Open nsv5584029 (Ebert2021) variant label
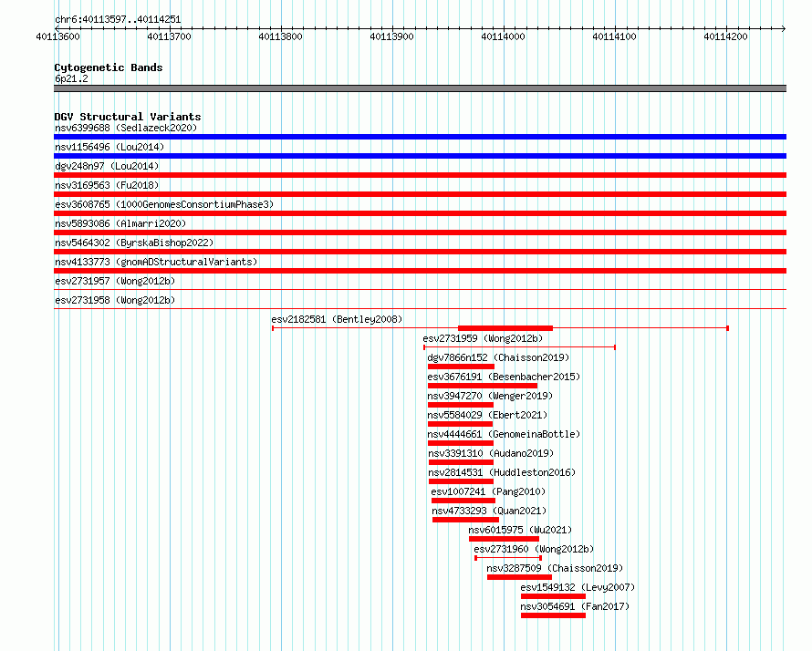This screenshot has height=651, width=812. point(487,415)
